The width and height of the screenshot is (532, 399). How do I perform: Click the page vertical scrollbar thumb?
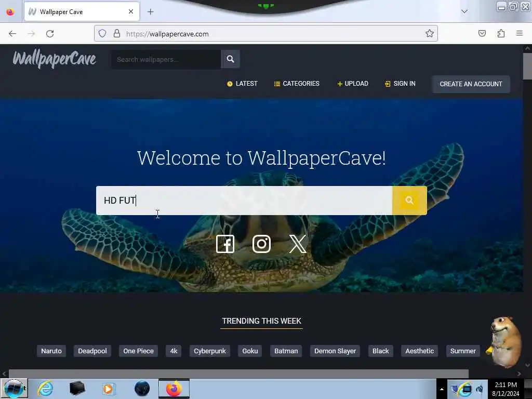tap(527, 66)
